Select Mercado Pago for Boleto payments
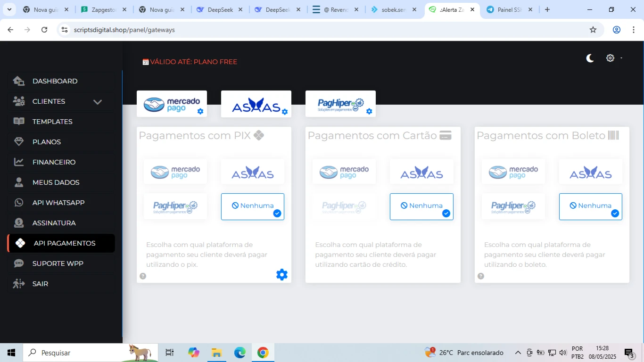Image resolution: width=644 pixels, height=362 pixels. tap(513, 172)
